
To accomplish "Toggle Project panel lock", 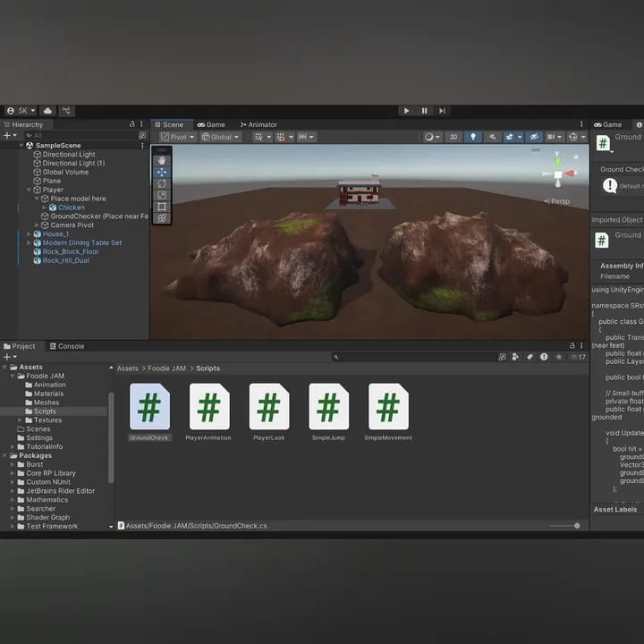I will click(x=572, y=346).
